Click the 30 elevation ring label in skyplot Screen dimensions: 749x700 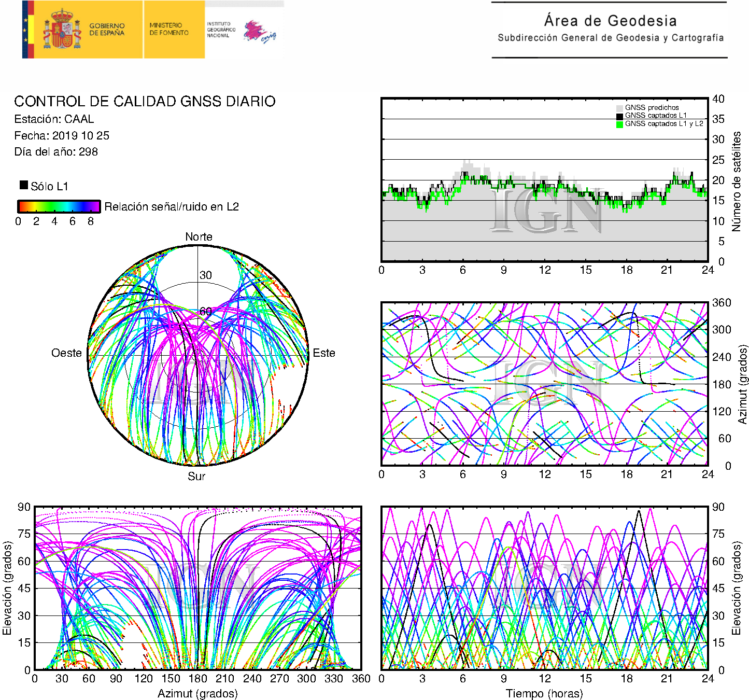[x=206, y=275]
